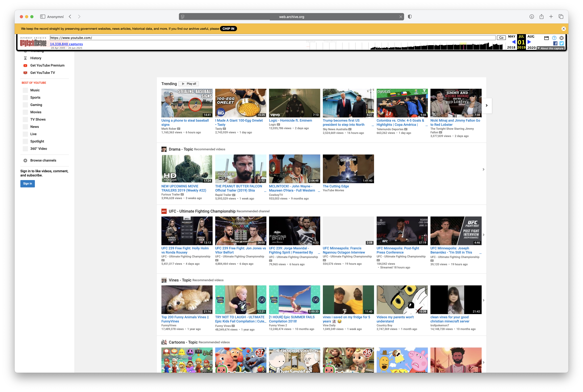Expand UFC channel row next chevron
The width and height of the screenshot is (583, 392).
[483, 235]
